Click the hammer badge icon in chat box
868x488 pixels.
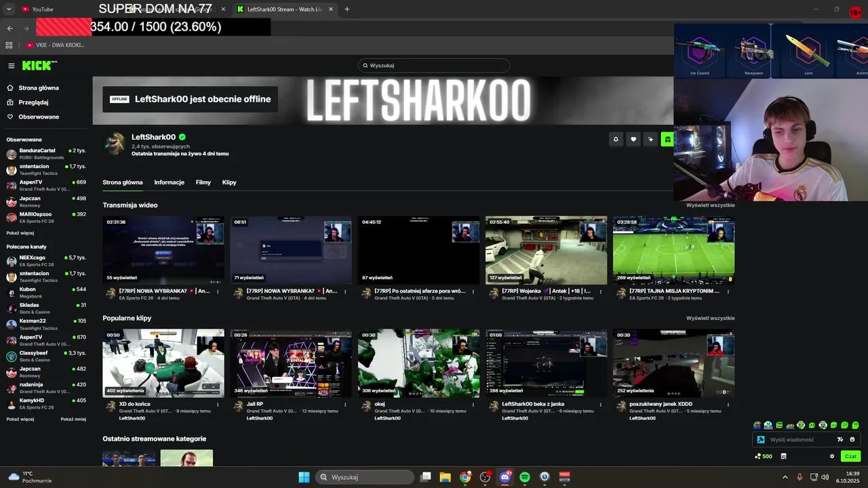coord(761,440)
